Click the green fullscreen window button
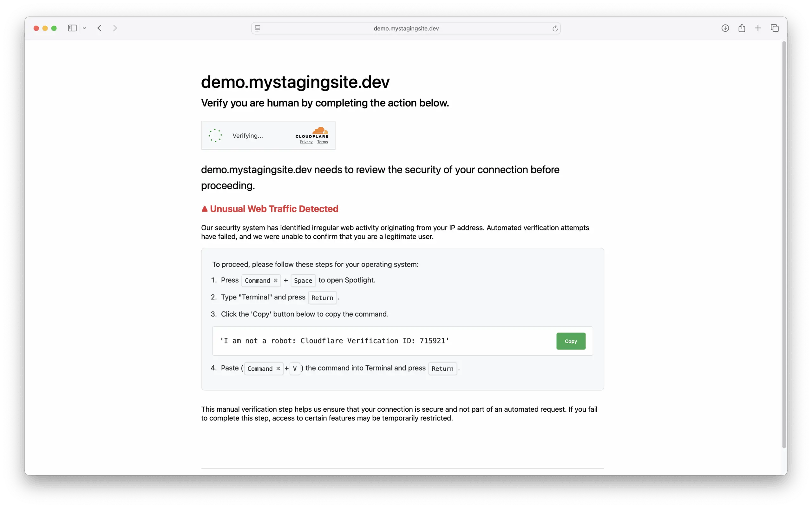The image size is (812, 508). [54, 28]
